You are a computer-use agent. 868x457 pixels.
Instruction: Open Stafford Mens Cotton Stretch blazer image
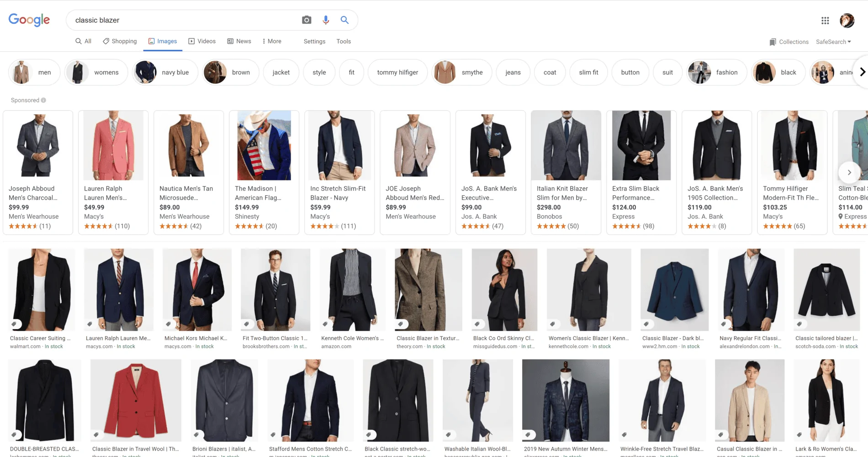coord(311,400)
